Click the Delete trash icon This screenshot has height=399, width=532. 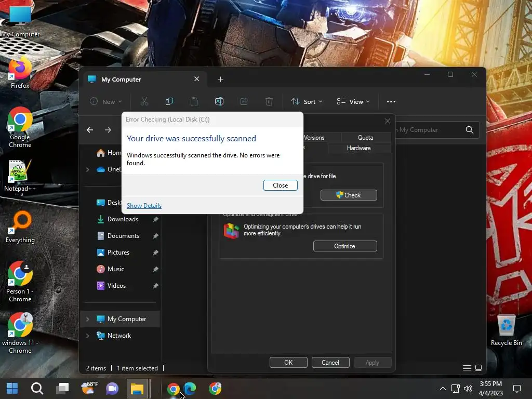click(x=269, y=101)
